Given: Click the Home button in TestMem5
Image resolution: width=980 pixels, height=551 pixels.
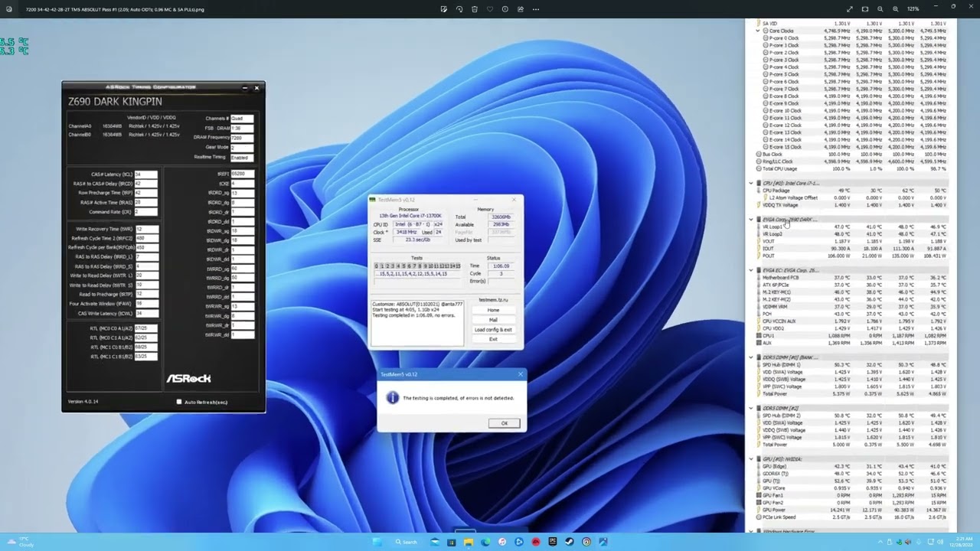Looking at the screenshot, I should point(493,310).
